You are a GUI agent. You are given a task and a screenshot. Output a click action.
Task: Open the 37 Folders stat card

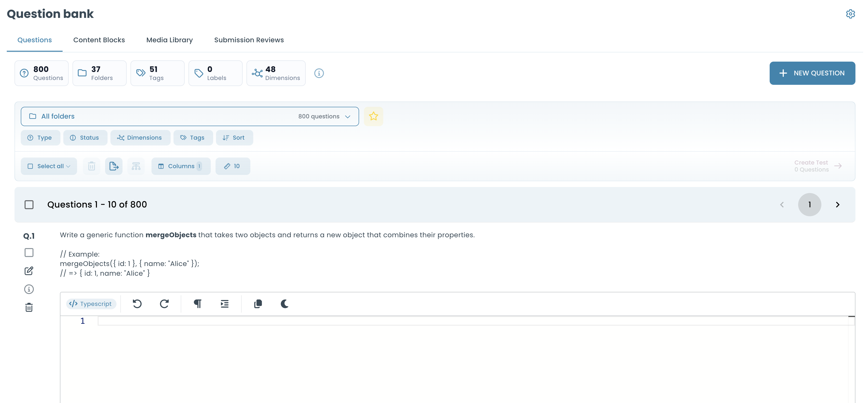(99, 73)
